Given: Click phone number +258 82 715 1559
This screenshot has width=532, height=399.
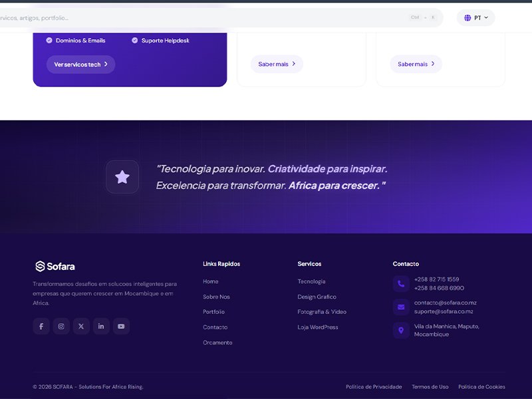Looking at the screenshot, I should pyautogui.click(x=437, y=279).
